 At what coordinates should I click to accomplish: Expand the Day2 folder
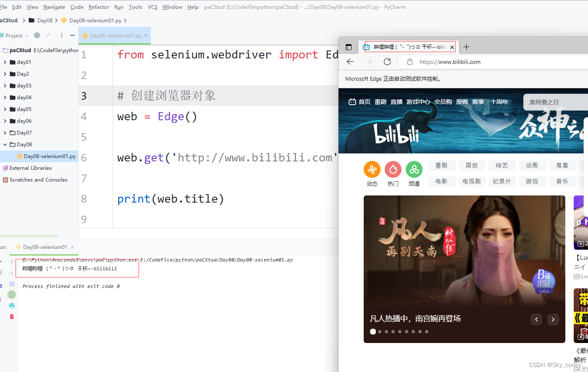click(5, 74)
